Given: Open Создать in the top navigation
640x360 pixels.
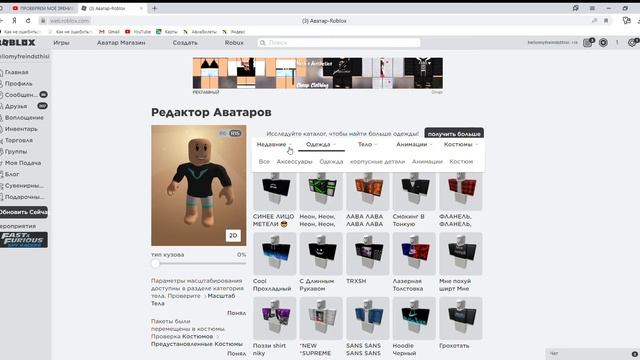Looking at the screenshot, I should coord(185,42).
